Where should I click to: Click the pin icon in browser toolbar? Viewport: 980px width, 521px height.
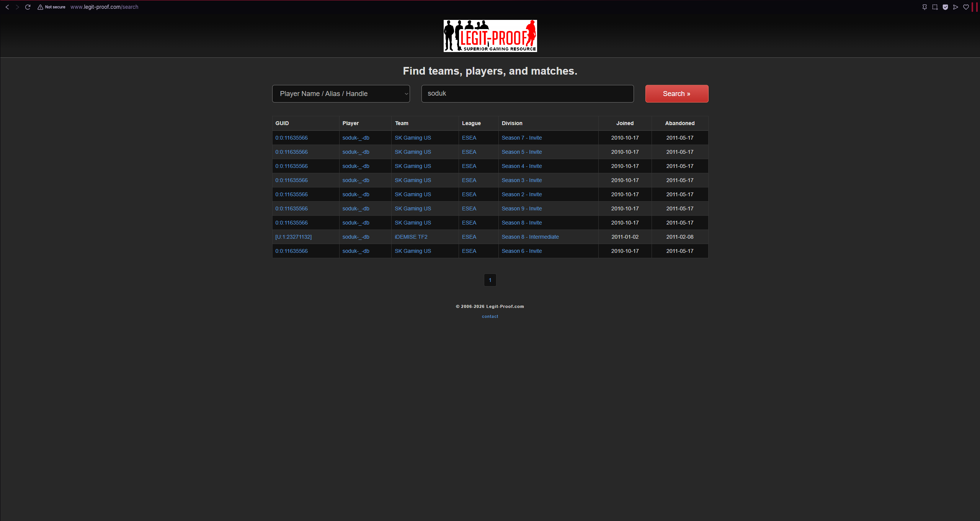924,7
